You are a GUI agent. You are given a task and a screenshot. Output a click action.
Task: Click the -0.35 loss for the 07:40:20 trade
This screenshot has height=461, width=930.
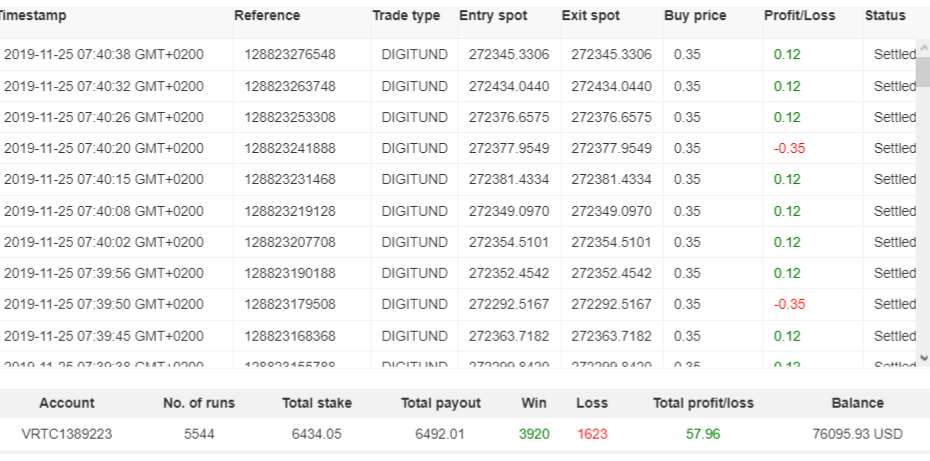(790, 149)
